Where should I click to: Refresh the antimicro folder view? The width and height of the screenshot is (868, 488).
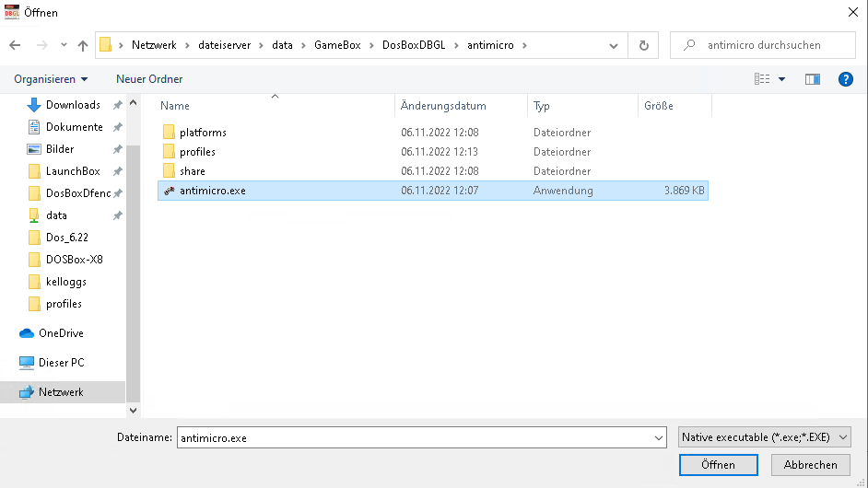click(643, 45)
